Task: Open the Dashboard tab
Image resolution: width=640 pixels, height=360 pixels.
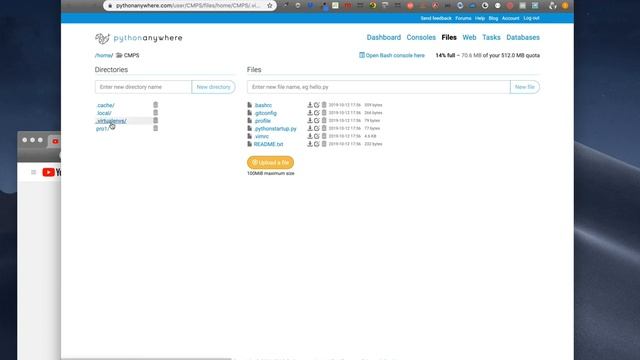Action: point(384,38)
